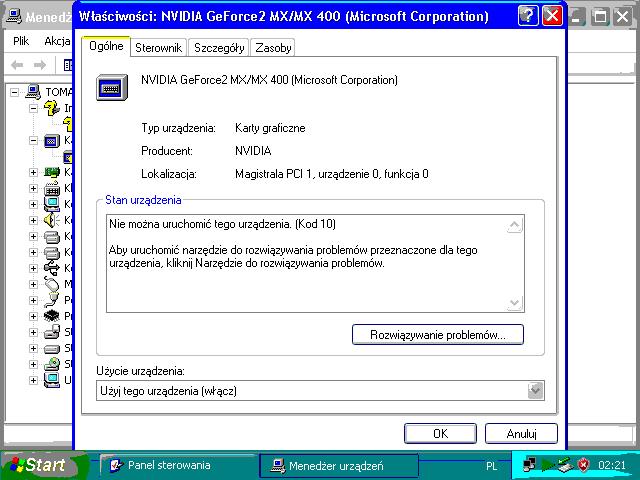Select the CD-ROM drives icon in device tree
Viewport: 640px width, 480px height.
[52, 364]
